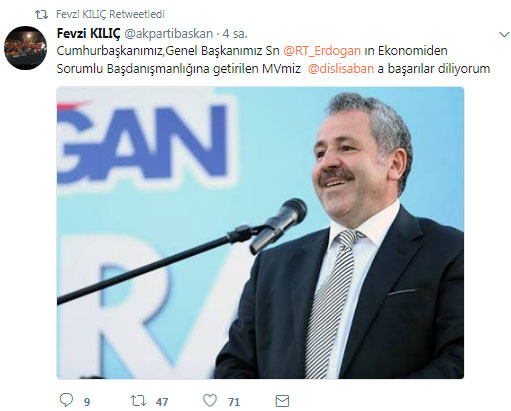Click the microphone in the tweet photo

point(278,225)
